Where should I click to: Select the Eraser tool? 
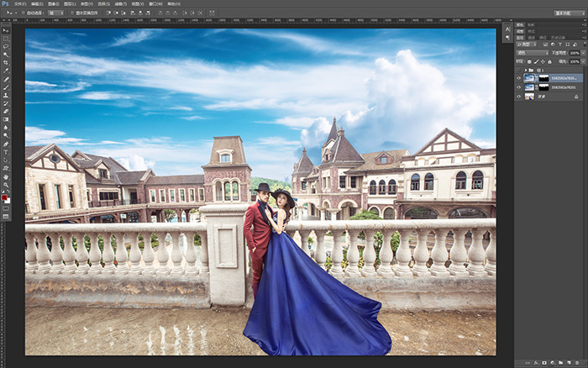[x=6, y=112]
